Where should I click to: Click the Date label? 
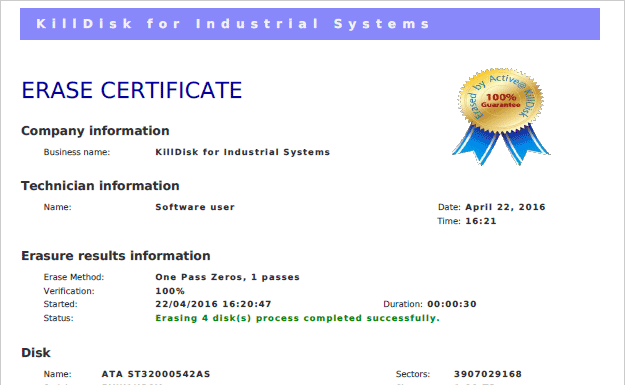coord(449,207)
